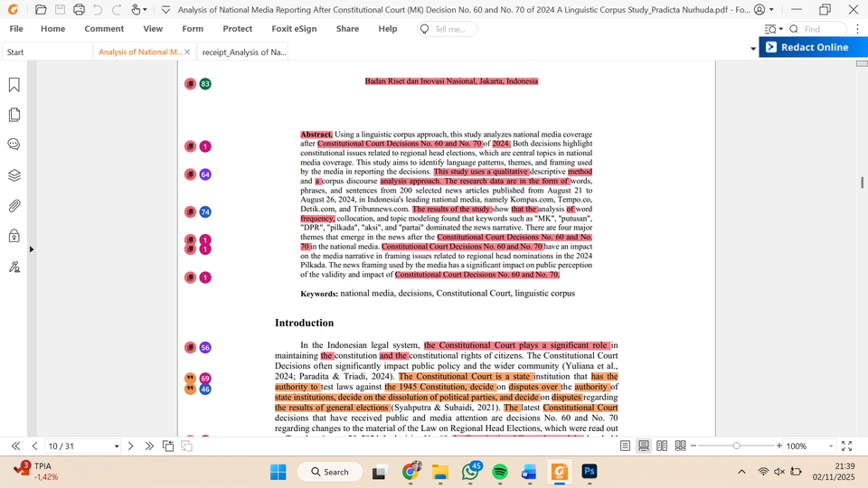
Task: Enable continuous page view mode
Action: (644, 446)
